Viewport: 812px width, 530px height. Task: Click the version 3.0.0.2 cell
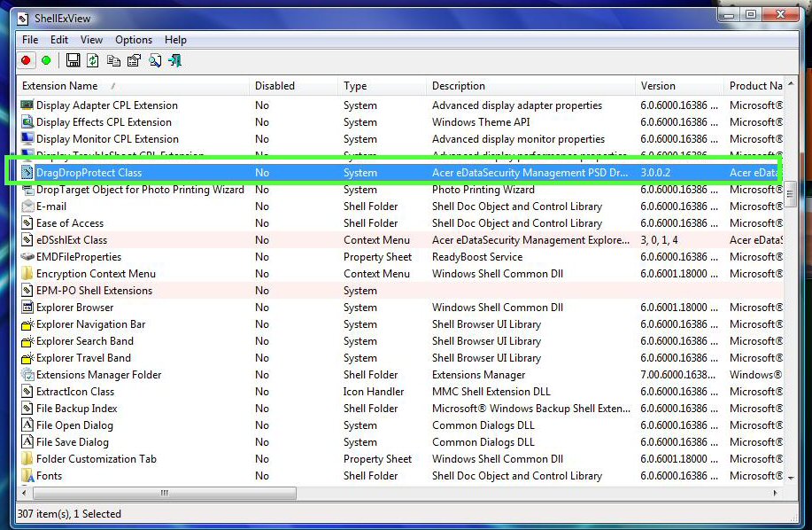655,173
